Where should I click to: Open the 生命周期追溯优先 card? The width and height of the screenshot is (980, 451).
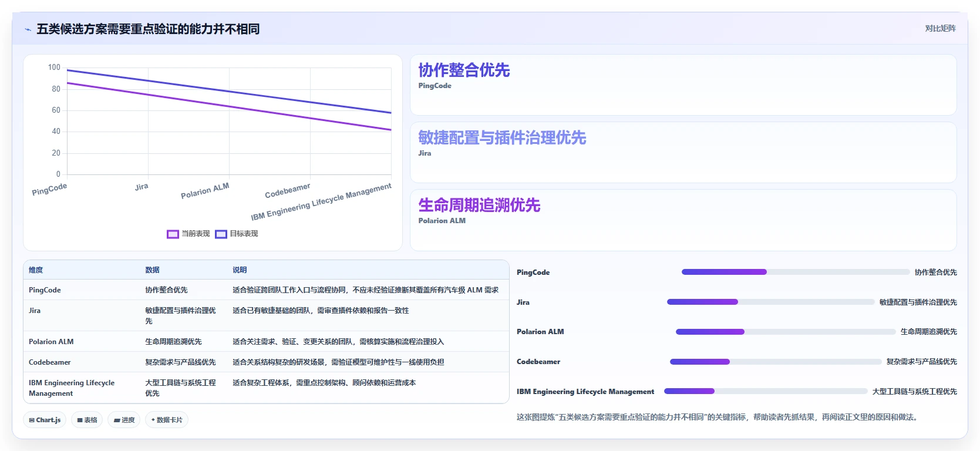(683, 220)
